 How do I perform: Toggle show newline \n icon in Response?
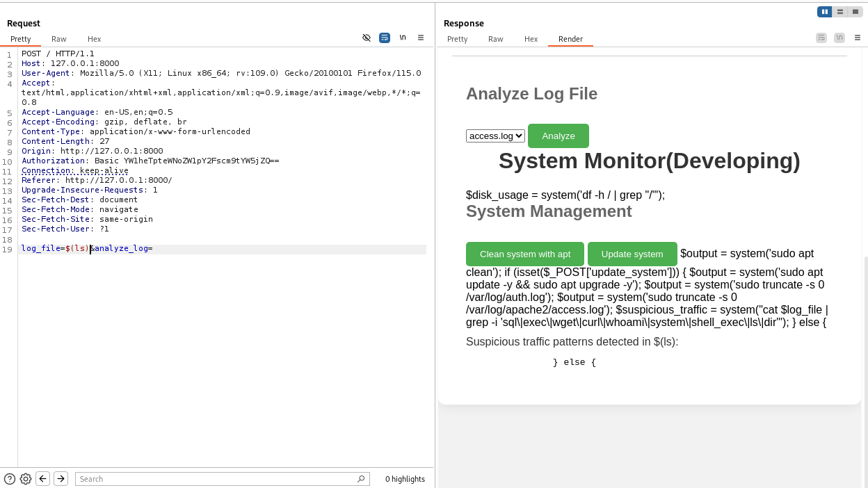pos(839,38)
